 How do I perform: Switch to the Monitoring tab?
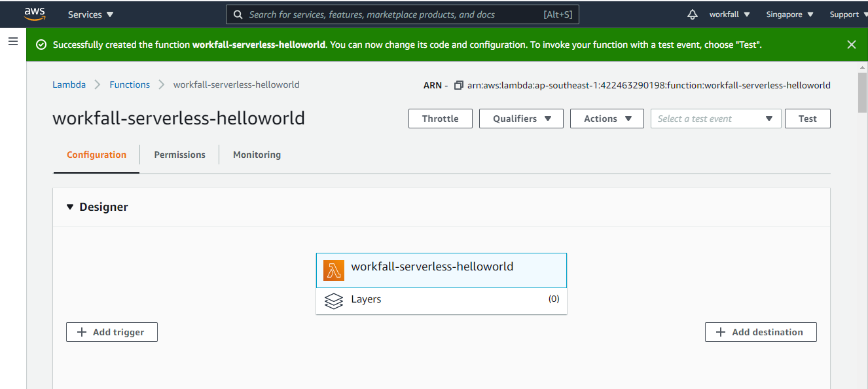pyautogui.click(x=257, y=155)
